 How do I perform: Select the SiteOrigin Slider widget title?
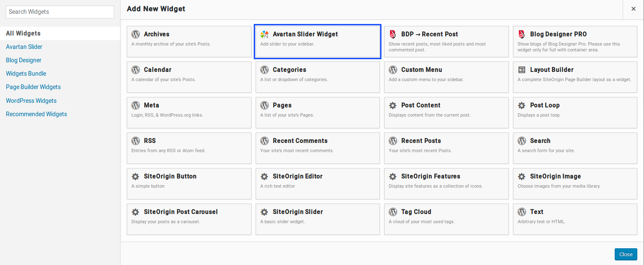click(298, 212)
